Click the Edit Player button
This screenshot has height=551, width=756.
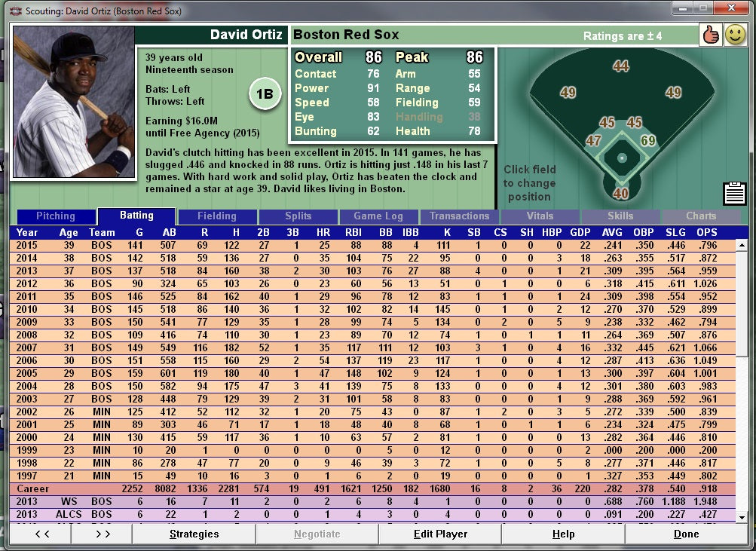[439, 534]
